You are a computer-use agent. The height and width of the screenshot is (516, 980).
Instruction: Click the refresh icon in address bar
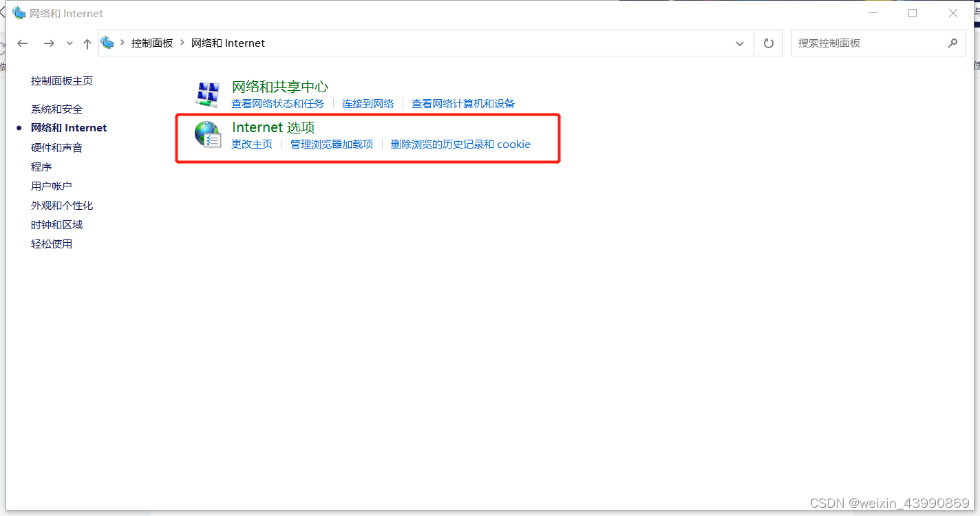pos(768,43)
